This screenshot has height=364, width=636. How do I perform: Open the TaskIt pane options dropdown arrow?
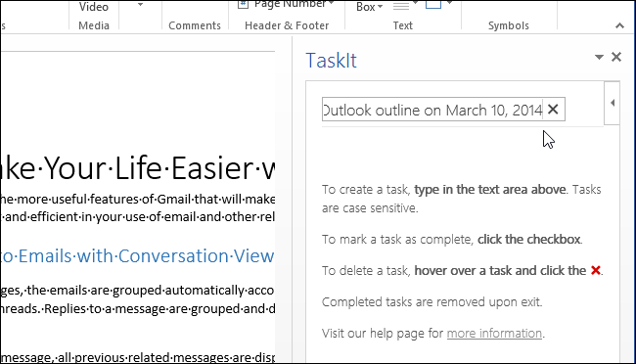tap(599, 57)
